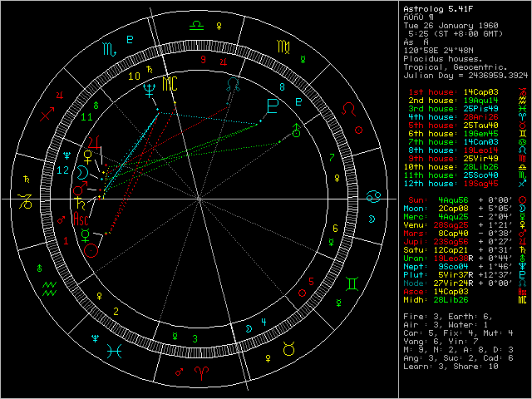Click the green Aquarius waves on the wheel
Image resolution: width=532 pixels, height=399 pixels.
click(x=50, y=288)
